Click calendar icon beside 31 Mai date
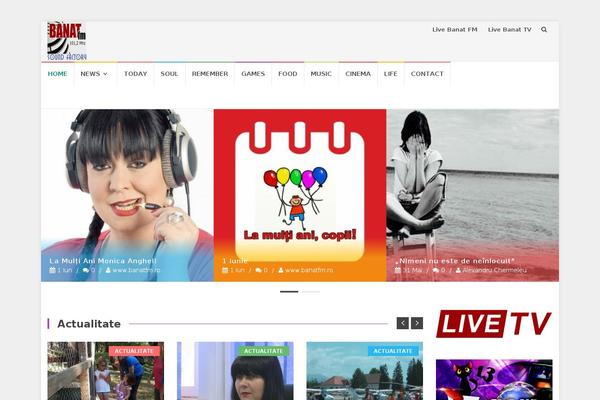Image resolution: width=600 pixels, height=400 pixels. (398, 270)
